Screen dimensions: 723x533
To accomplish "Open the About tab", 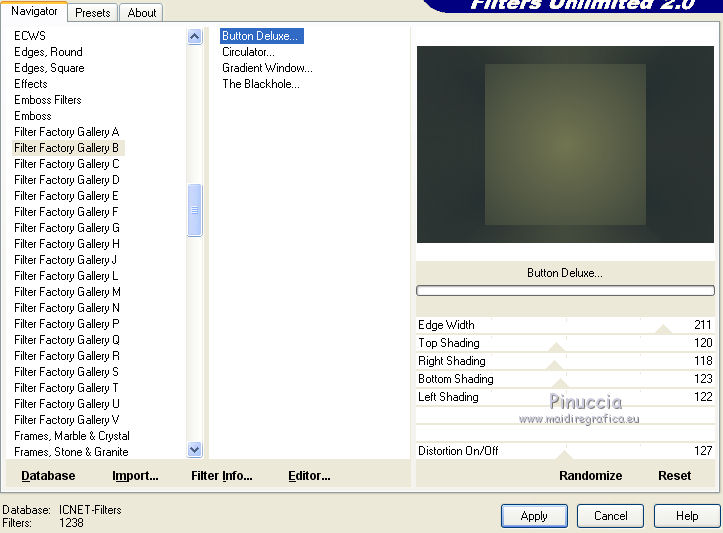I will tap(142, 13).
